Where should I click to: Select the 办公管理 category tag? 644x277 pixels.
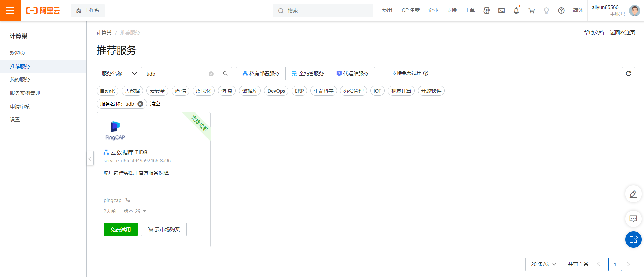[354, 91]
